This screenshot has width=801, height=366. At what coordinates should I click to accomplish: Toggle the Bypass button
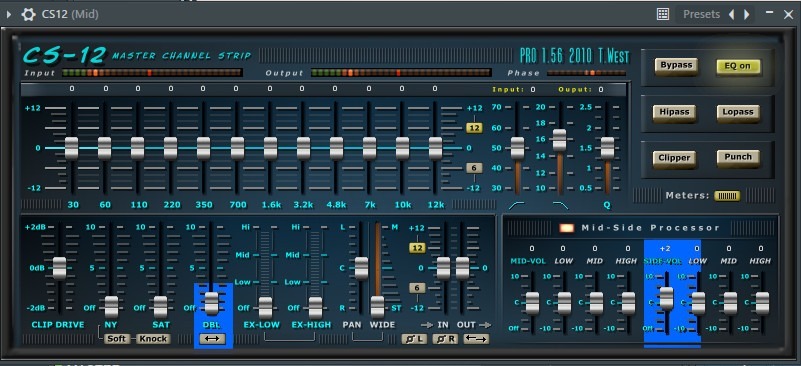676,65
